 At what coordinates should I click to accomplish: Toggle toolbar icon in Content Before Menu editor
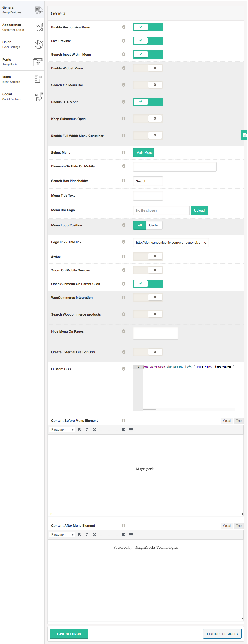click(x=131, y=429)
